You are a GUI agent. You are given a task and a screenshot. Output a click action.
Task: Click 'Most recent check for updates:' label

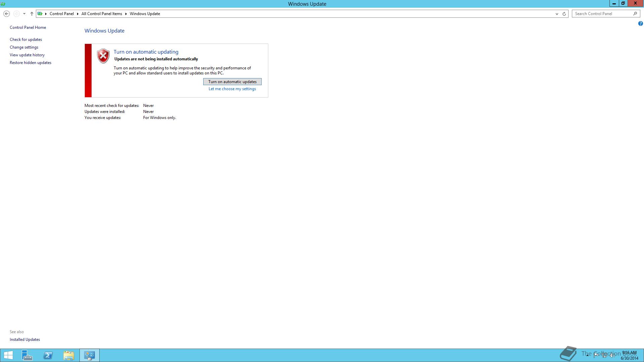click(112, 106)
